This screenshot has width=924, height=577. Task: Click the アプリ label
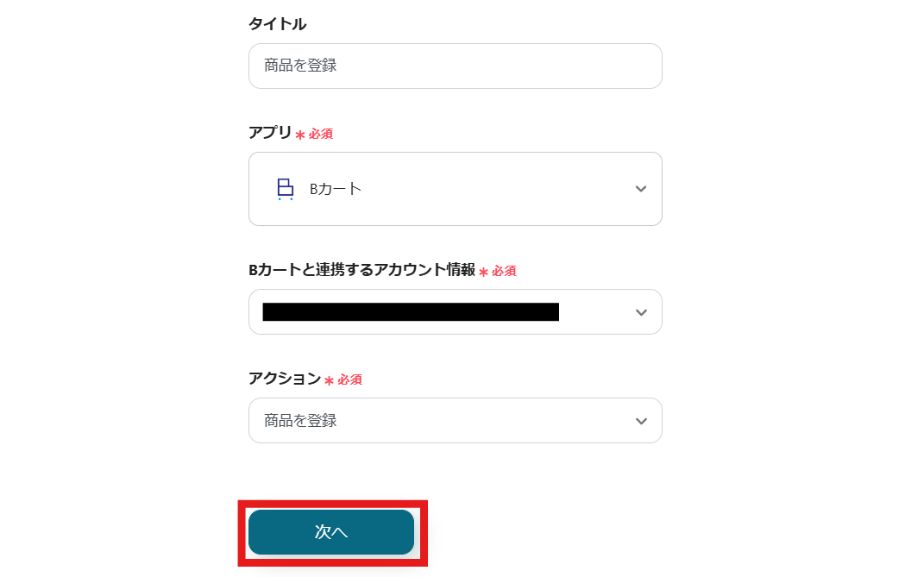[x=270, y=133]
